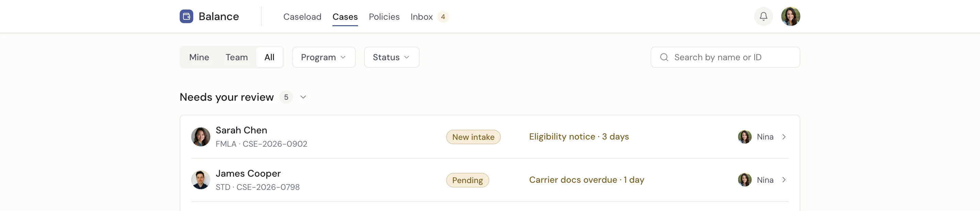Viewport: 980px width, 211px height.
Task: Open the Status filter dropdown
Action: pyautogui.click(x=391, y=58)
